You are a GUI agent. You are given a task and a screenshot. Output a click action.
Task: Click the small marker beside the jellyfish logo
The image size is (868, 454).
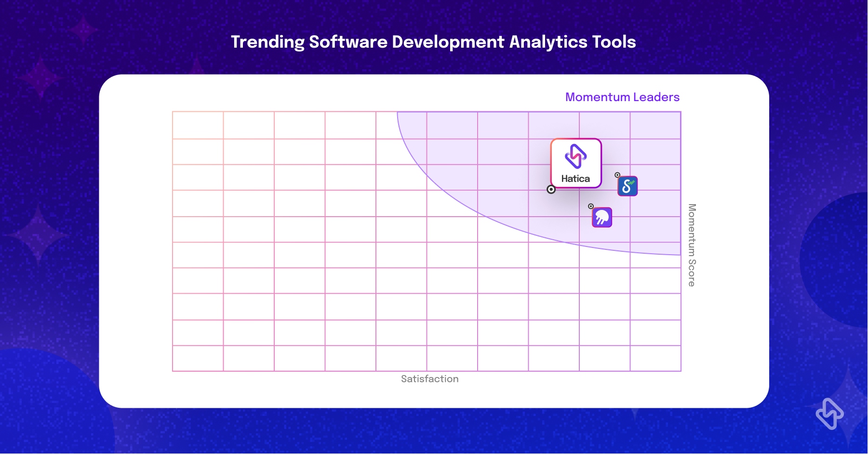coord(591,206)
